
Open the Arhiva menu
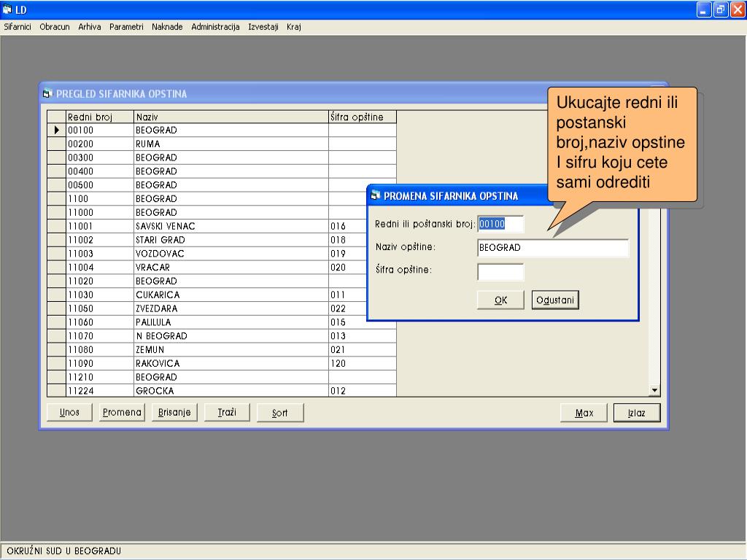click(90, 27)
